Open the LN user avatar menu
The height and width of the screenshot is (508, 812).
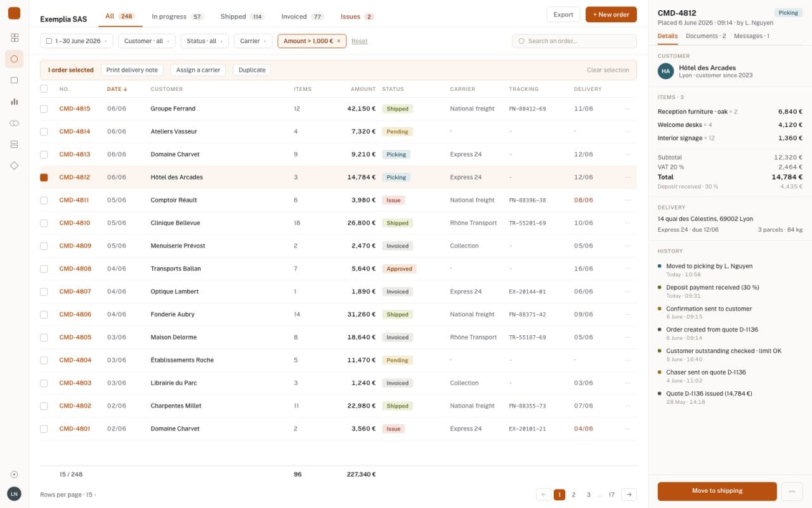[x=14, y=494]
